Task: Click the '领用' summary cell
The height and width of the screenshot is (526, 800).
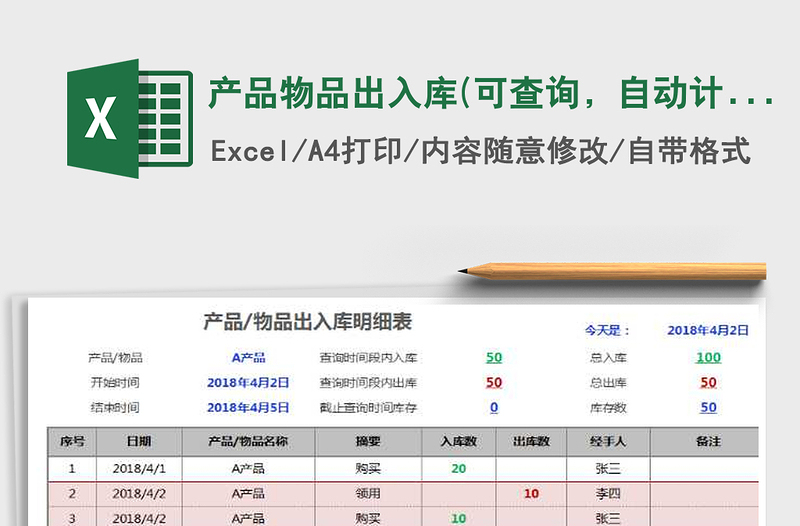Action: [x=368, y=494]
